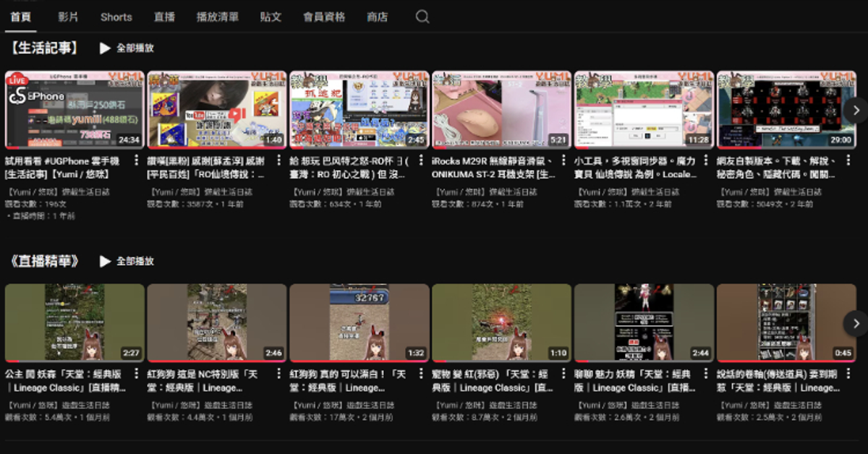This screenshot has width=868, height=454.
Task: Open three-dot menu for UGPhone video
Action: tap(137, 160)
